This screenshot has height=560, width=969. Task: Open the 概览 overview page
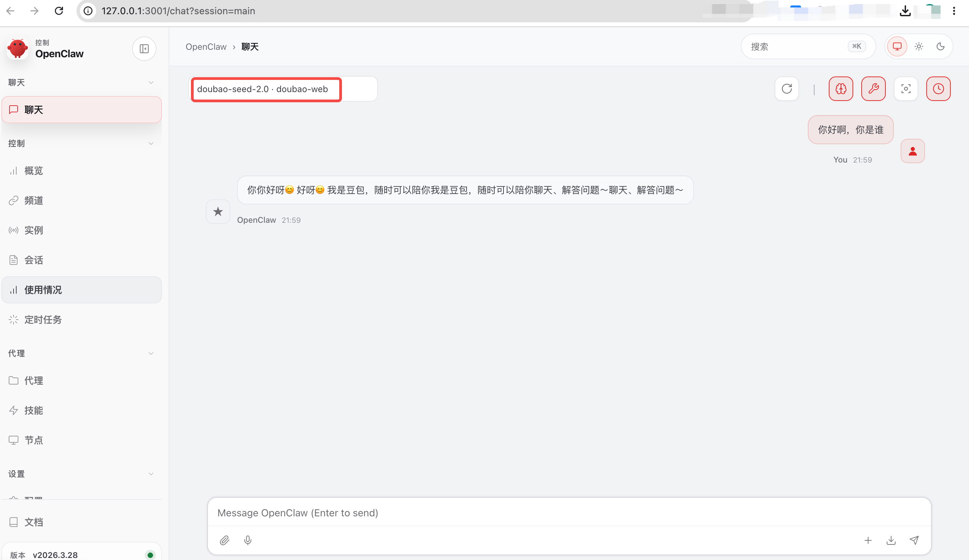pos(82,171)
